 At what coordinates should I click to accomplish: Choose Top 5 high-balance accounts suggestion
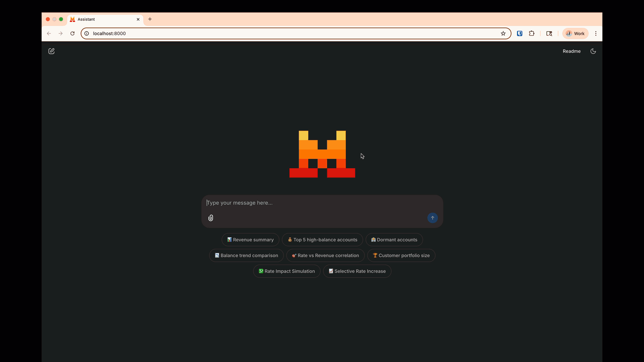tap(322, 240)
